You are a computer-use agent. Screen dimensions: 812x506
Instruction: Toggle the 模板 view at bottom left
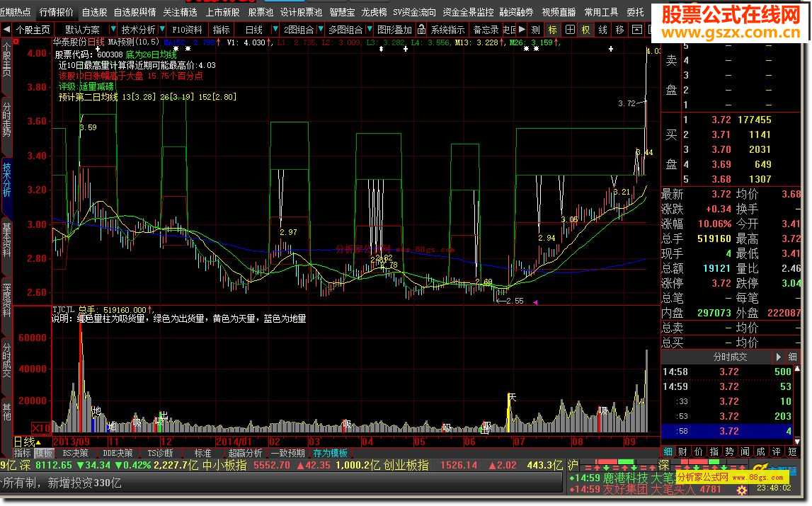pos(44,453)
